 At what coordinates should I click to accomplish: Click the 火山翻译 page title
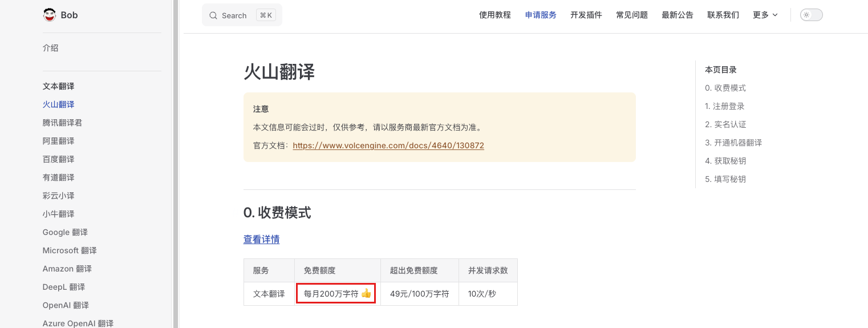pos(279,72)
